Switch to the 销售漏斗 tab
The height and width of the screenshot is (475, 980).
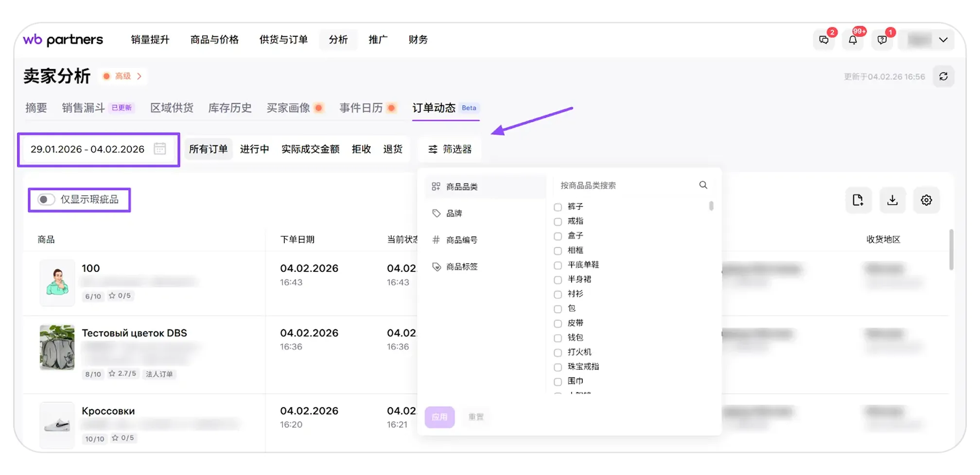(x=83, y=108)
